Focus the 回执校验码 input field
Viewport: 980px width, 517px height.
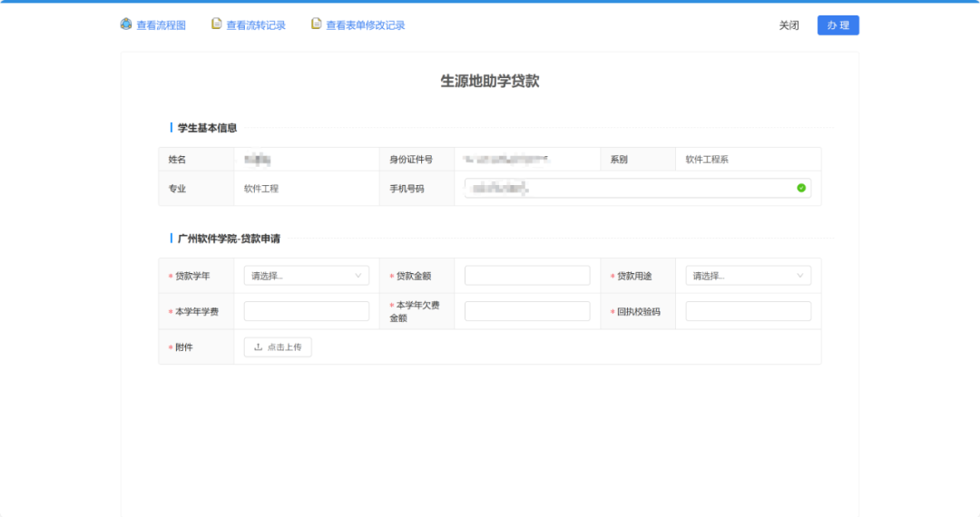click(748, 311)
